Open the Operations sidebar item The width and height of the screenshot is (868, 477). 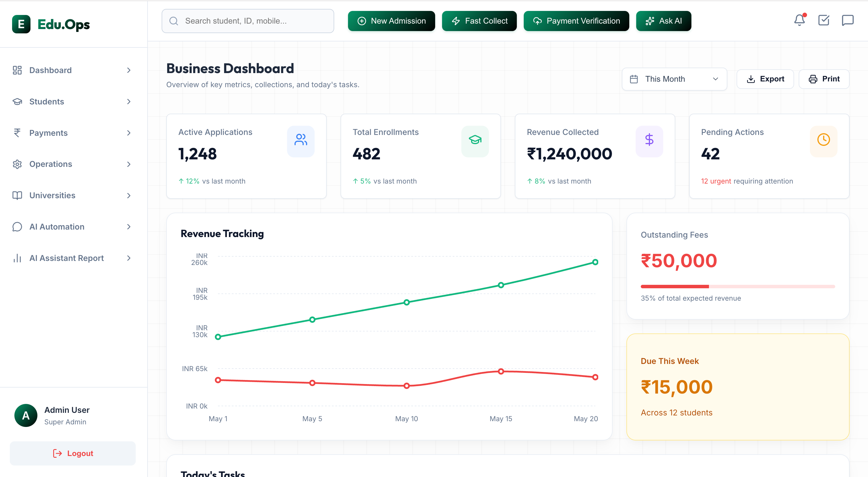72,164
